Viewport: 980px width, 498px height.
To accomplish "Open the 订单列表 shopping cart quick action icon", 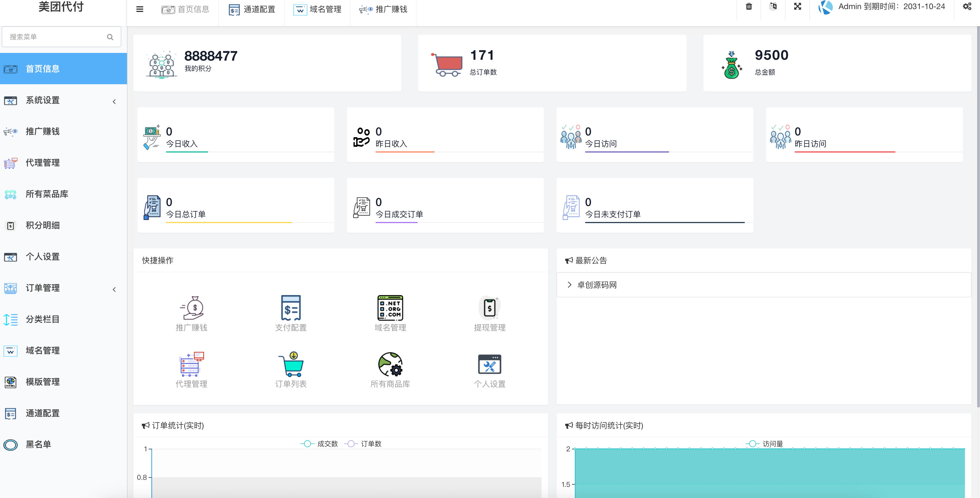I will click(291, 364).
